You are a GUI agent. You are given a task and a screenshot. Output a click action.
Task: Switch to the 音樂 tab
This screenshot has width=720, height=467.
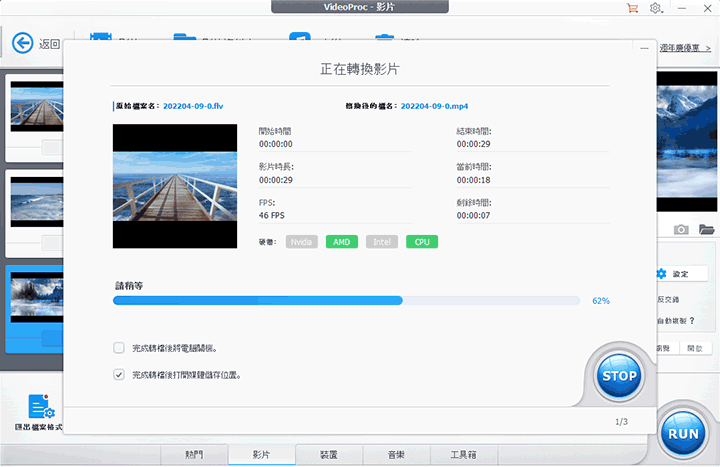click(396, 455)
